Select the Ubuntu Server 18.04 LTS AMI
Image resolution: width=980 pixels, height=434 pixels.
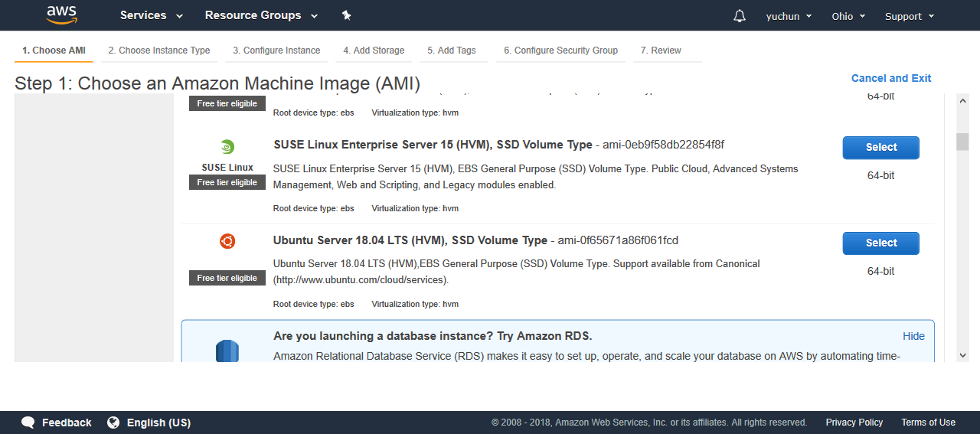880,243
